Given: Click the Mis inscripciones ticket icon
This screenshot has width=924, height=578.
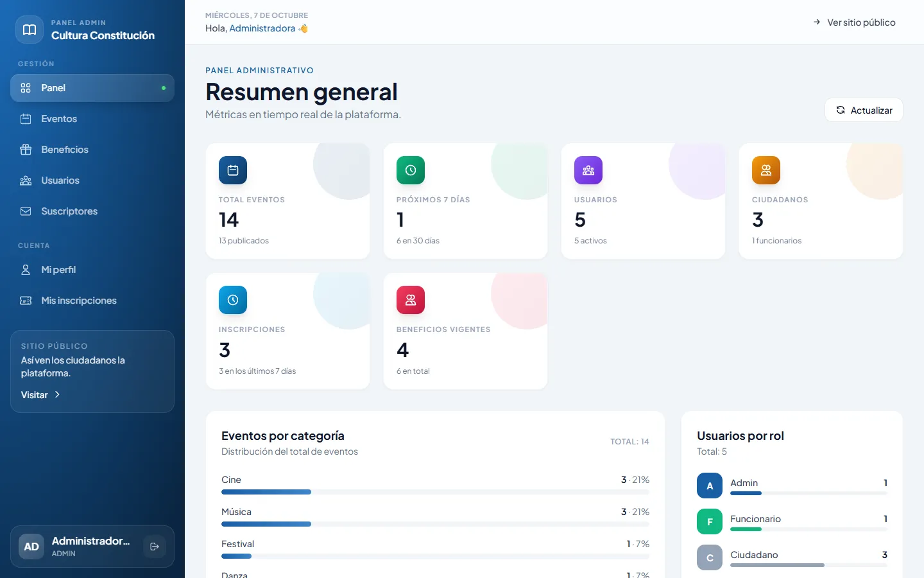Looking at the screenshot, I should click(26, 301).
